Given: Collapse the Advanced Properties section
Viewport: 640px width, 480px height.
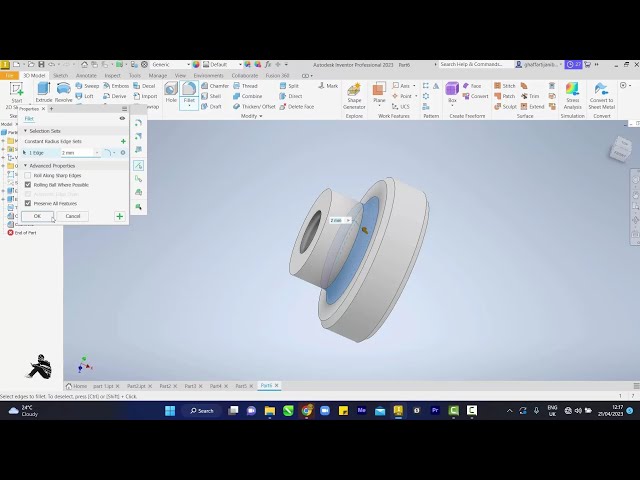Looking at the screenshot, I should click(x=25, y=166).
